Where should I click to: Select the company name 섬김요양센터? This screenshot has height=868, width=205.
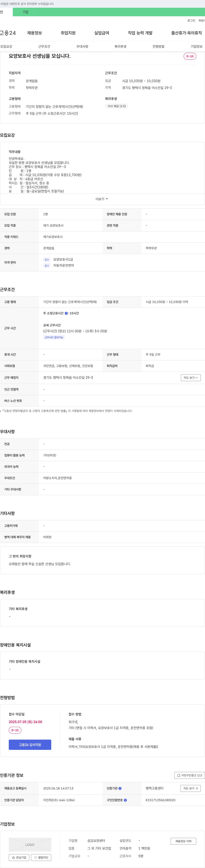tap(96, 841)
